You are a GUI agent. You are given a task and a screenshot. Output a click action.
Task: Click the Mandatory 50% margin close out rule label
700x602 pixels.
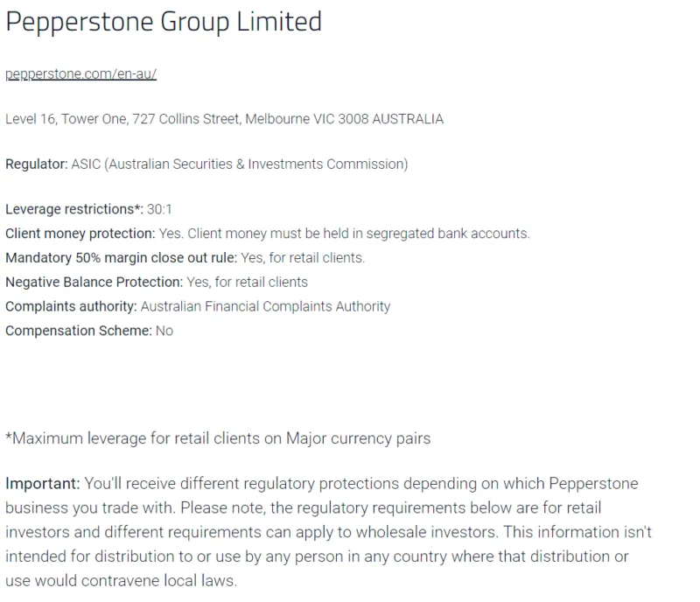118,258
